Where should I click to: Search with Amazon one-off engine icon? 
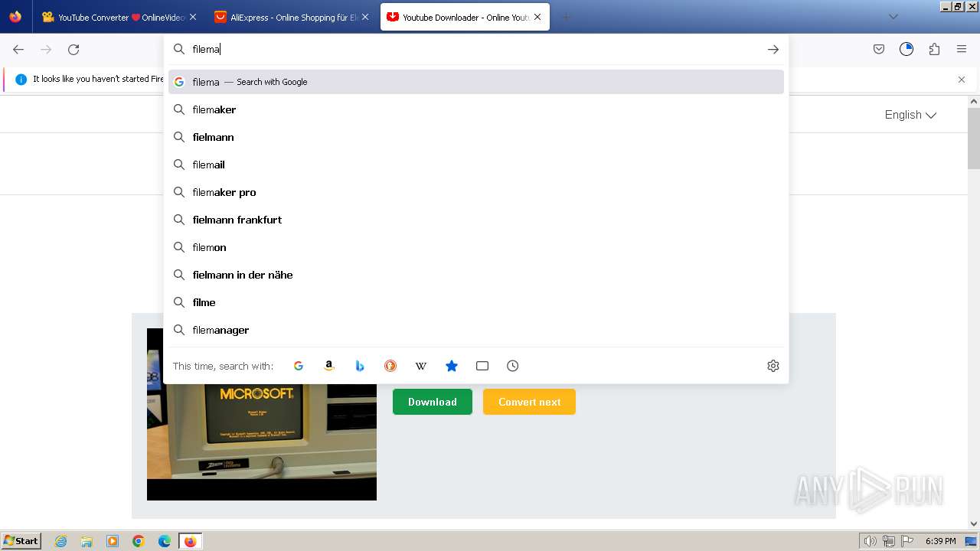pos(329,366)
